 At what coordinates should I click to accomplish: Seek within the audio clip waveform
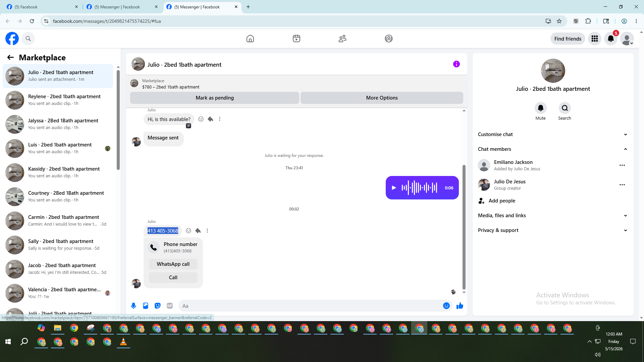click(419, 188)
